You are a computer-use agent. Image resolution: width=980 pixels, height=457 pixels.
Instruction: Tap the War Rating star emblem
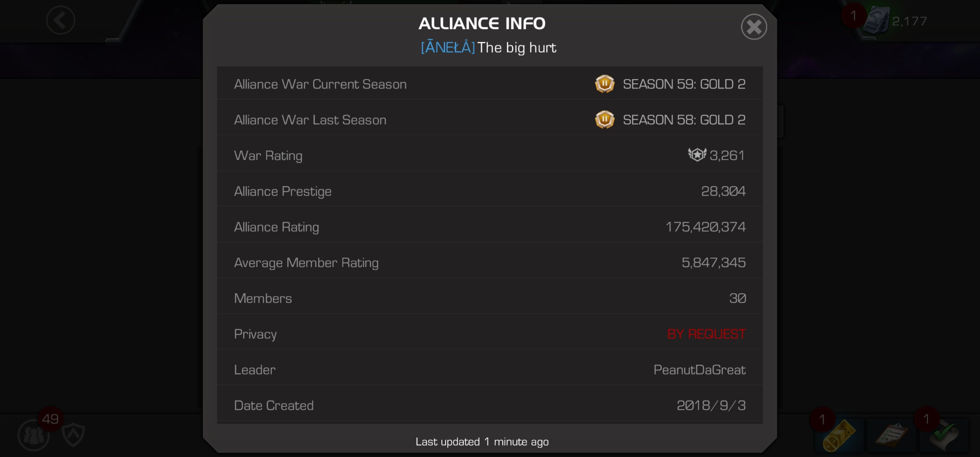[697, 155]
